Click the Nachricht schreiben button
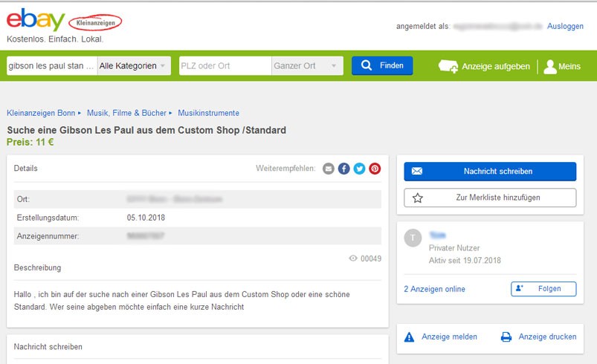Viewport: 597px width, 364px height. tap(490, 172)
